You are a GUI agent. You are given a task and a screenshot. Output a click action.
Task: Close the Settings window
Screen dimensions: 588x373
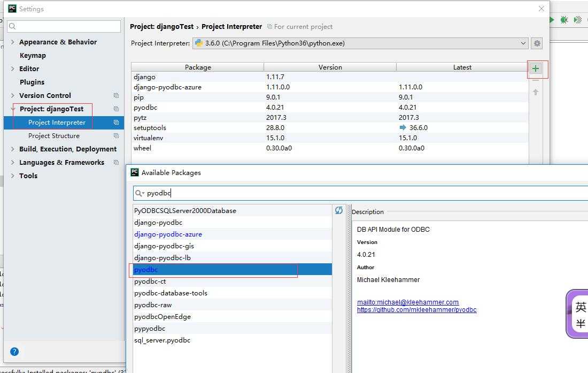pos(541,9)
